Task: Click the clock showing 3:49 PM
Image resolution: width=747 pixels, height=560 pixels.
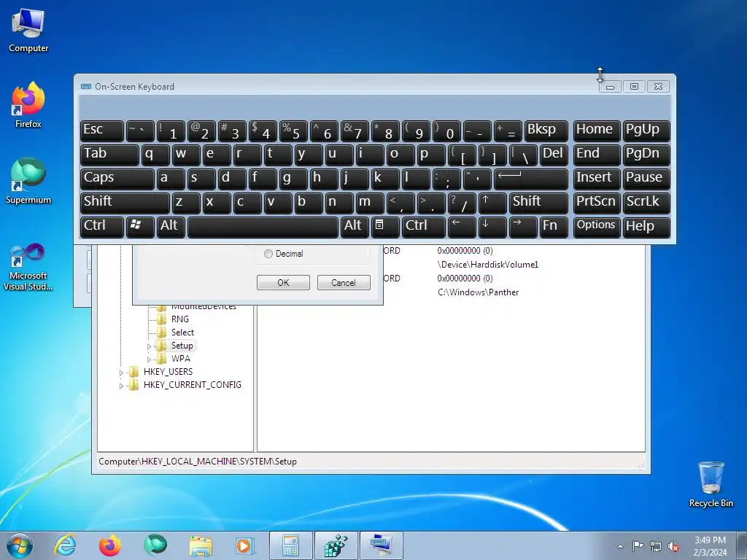Action: point(710,540)
